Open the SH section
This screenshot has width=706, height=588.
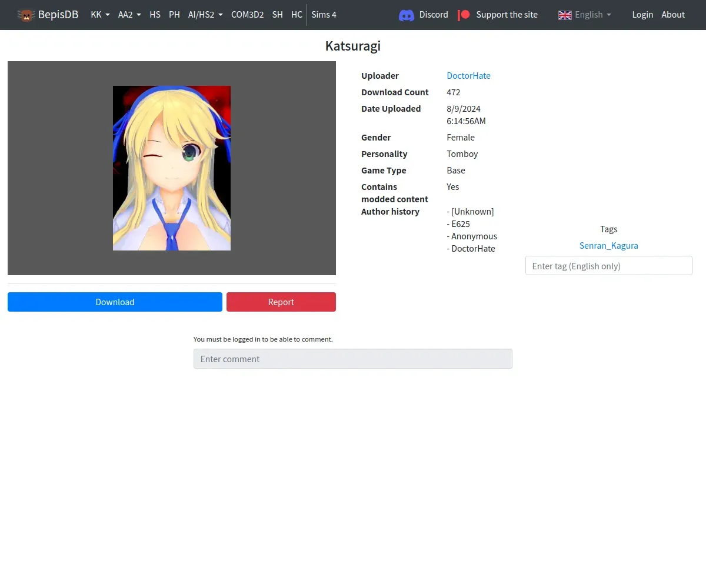point(277,15)
